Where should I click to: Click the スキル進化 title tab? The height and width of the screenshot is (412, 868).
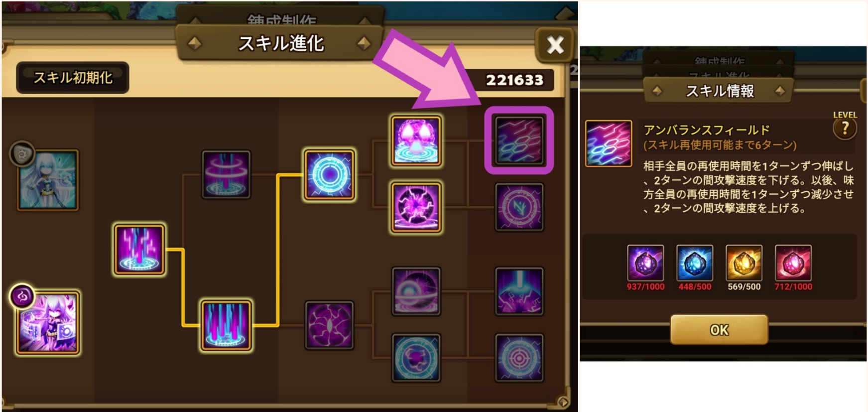point(280,43)
